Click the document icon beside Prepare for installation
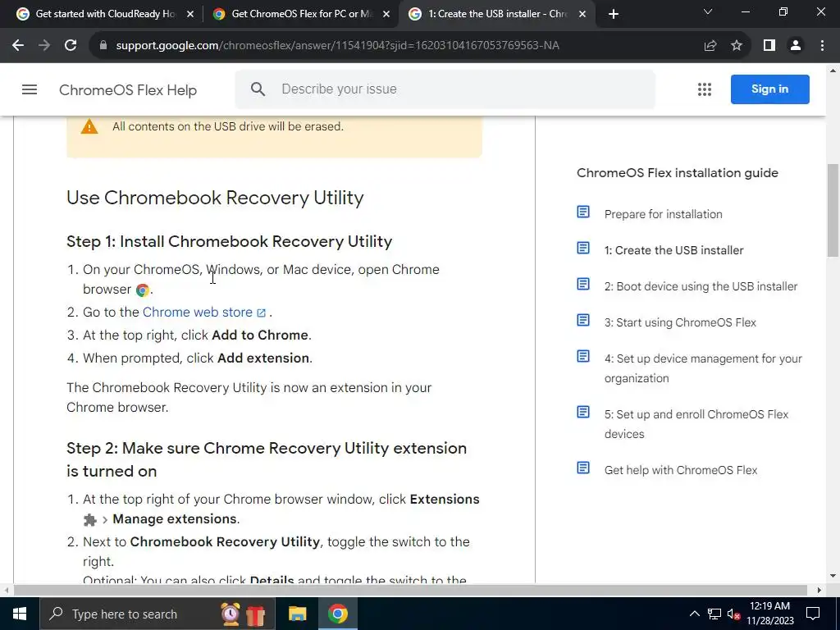 (x=583, y=212)
